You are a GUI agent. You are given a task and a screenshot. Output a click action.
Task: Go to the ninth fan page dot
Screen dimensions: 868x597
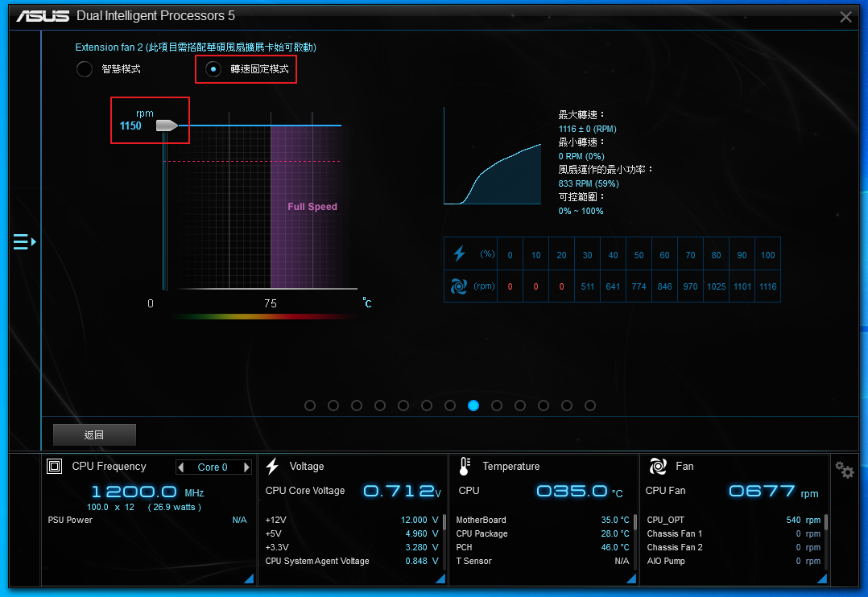coord(497,406)
